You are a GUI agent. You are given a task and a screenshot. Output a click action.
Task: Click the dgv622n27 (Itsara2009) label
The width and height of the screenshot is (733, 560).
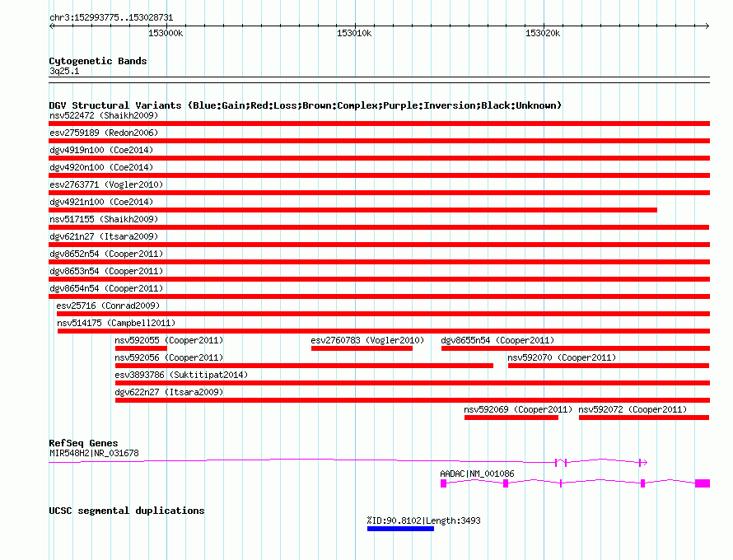pos(169,392)
